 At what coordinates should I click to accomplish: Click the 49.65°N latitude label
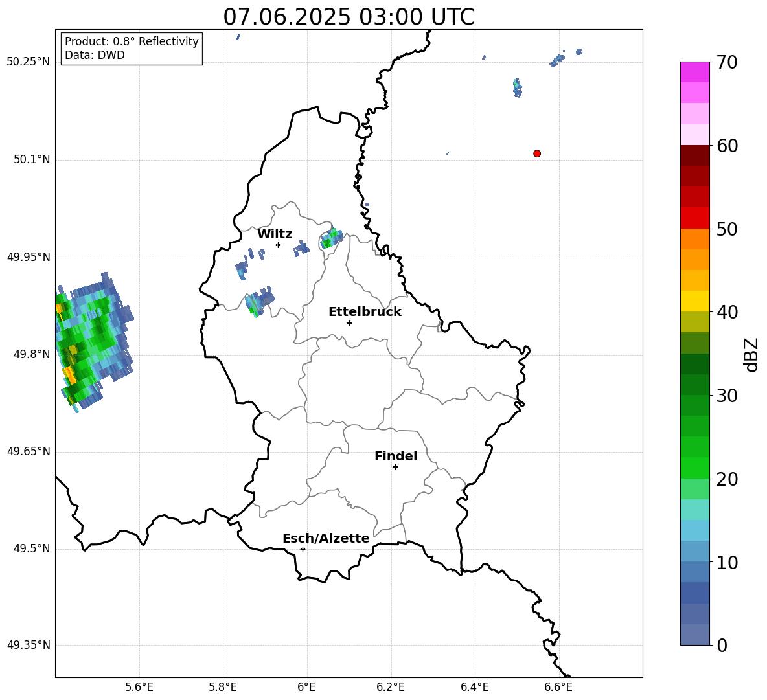click(x=29, y=451)
